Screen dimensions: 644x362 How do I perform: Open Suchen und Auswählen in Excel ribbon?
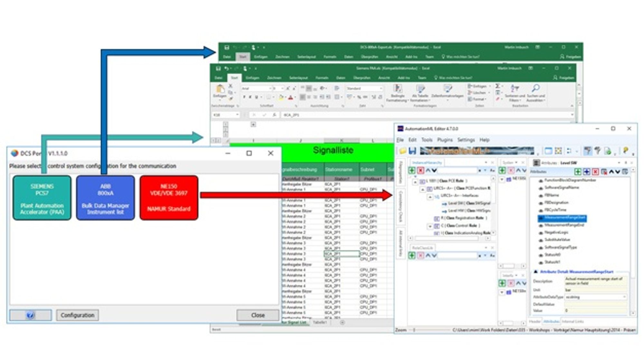click(x=536, y=93)
